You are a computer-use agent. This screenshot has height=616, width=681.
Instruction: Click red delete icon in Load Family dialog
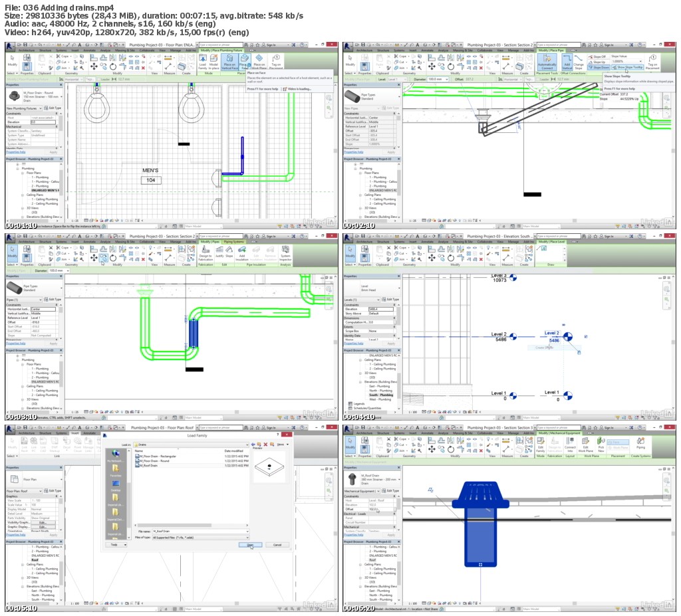(x=266, y=445)
